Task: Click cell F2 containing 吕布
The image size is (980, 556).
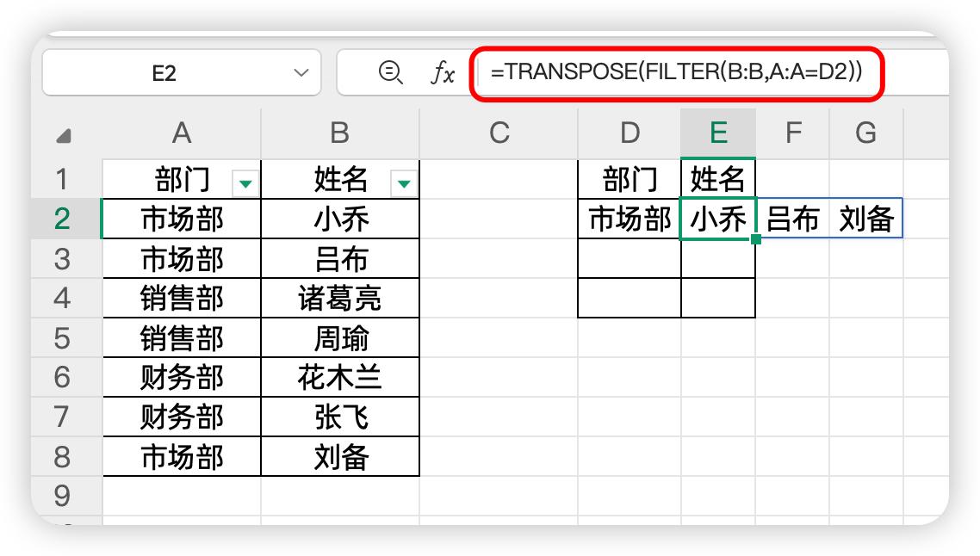Action: pyautogui.click(x=792, y=219)
